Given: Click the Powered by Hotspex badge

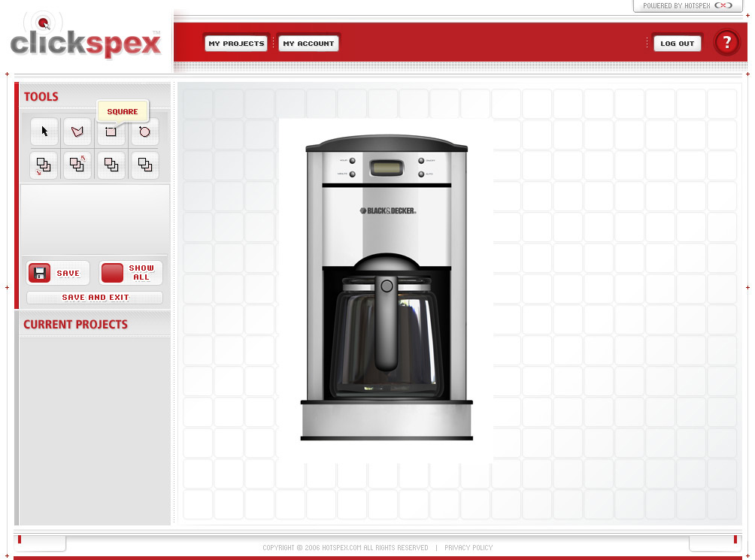Looking at the screenshot, I should tap(687, 6).
